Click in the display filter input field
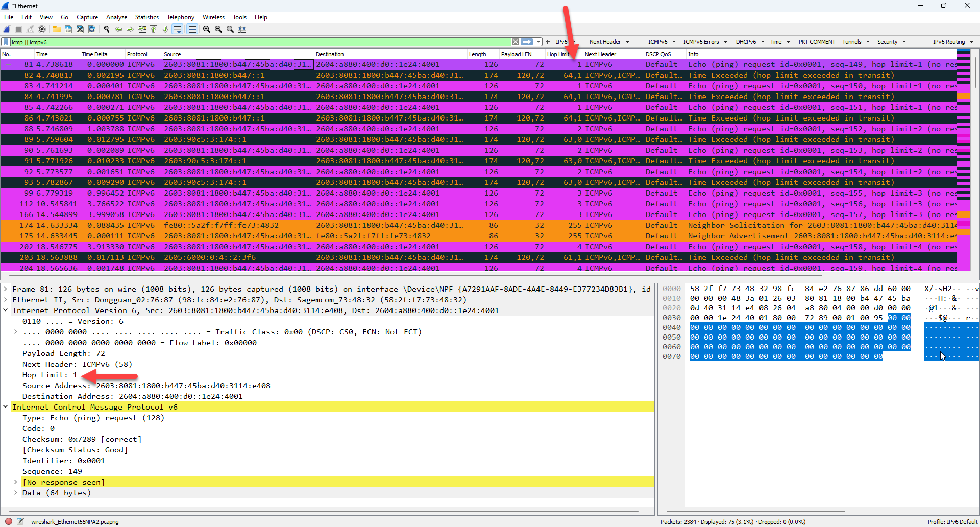Image resolution: width=980 pixels, height=527 pixels. 255,42
